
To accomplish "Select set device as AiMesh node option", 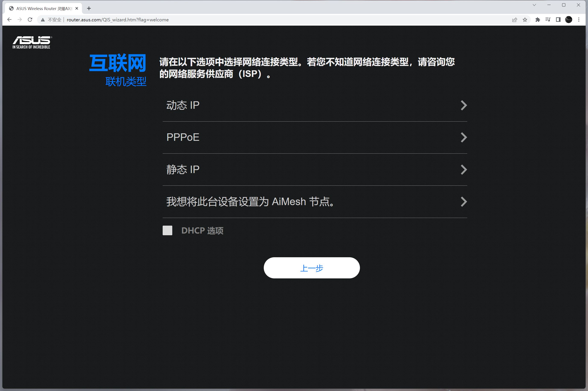I will click(315, 202).
